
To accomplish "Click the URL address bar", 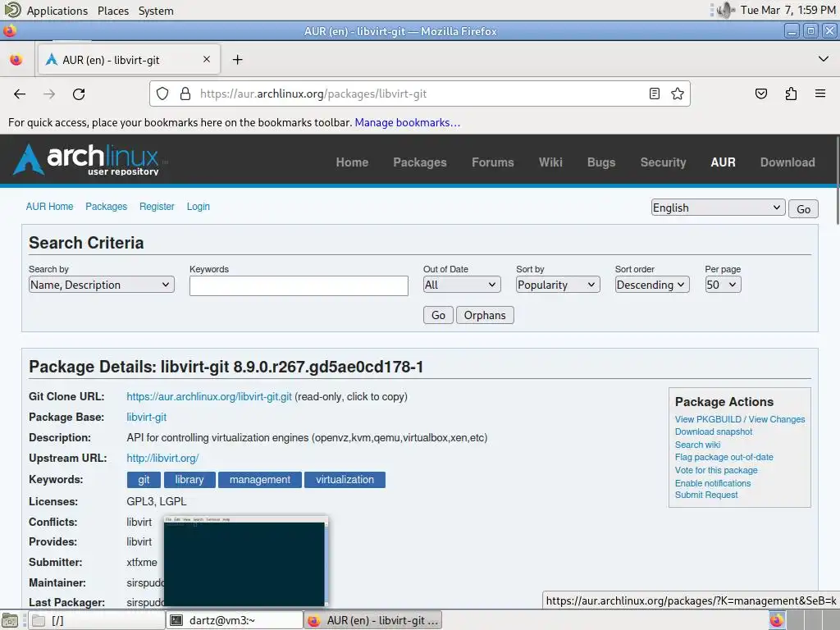I will click(x=420, y=94).
